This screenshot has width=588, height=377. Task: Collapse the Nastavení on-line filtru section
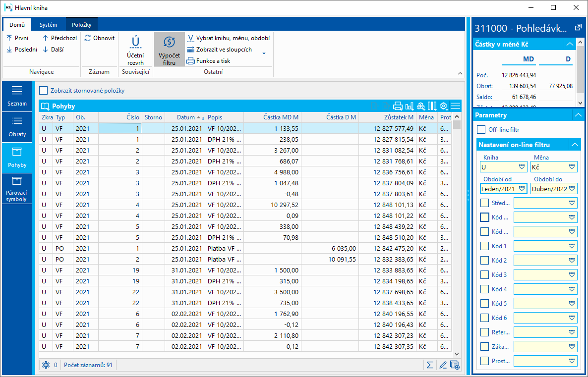574,145
